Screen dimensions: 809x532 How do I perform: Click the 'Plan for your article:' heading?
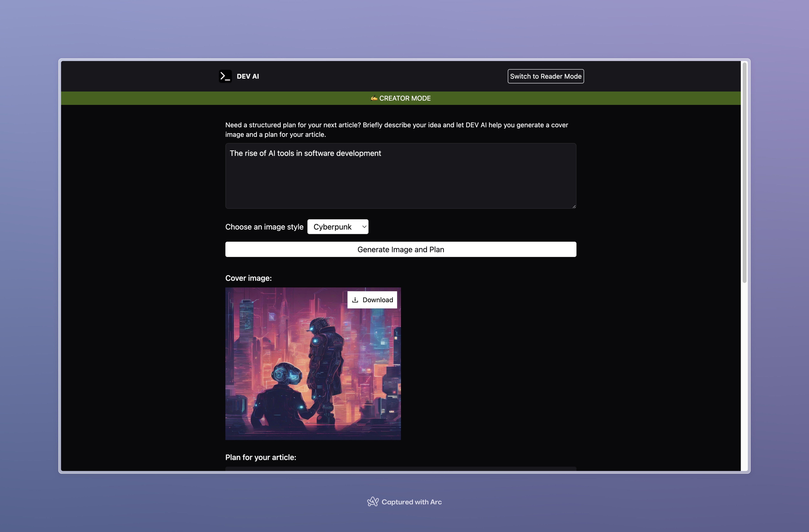pyautogui.click(x=260, y=457)
